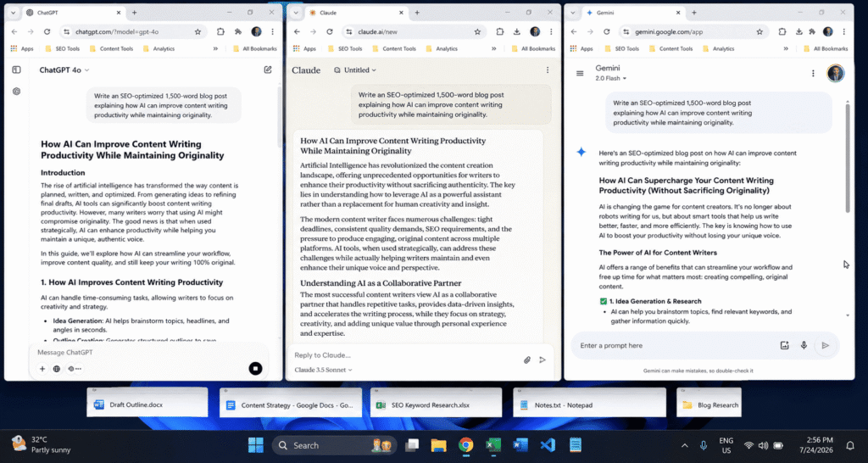The height and width of the screenshot is (463, 868).
Task: Click the attach paperclip icon in Claude
Action: click(x=527, y=360)
